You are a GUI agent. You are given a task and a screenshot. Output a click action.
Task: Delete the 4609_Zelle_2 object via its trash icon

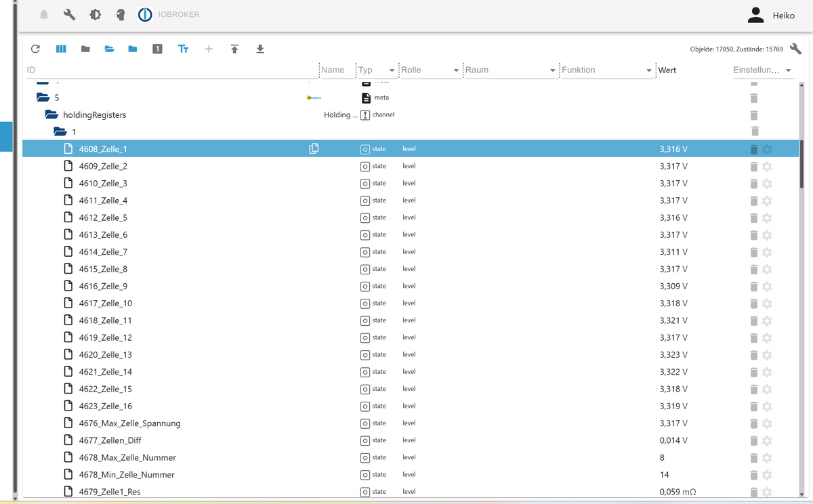click(754, 167)
